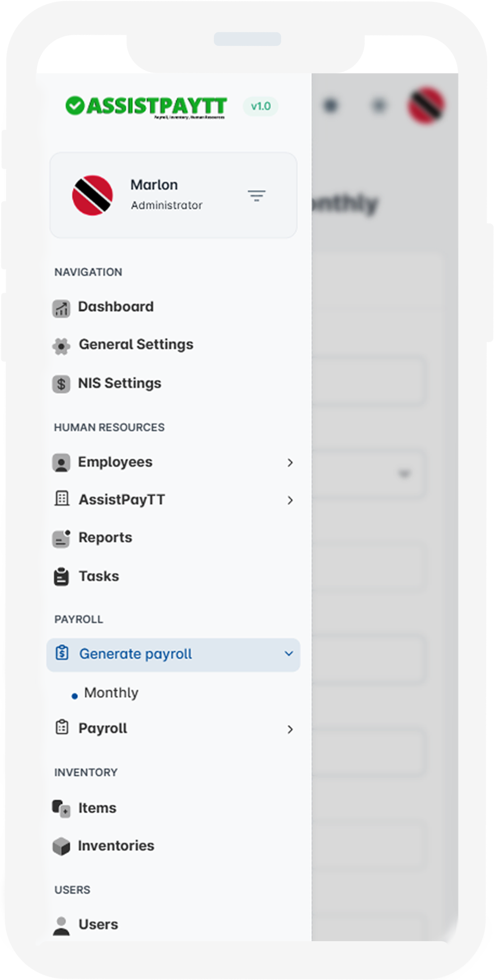The width and height of the screenshot is (494, 980).
Task: Open the filter icon beside Marlon
Action: (256, 196)
